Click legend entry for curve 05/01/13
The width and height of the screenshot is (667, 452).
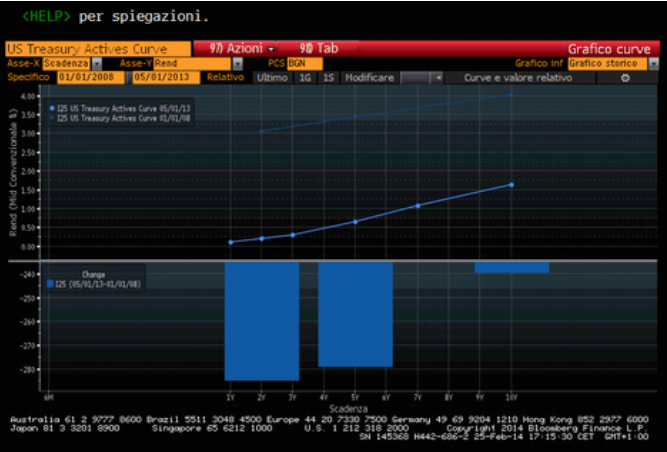(x=120, y=109)
